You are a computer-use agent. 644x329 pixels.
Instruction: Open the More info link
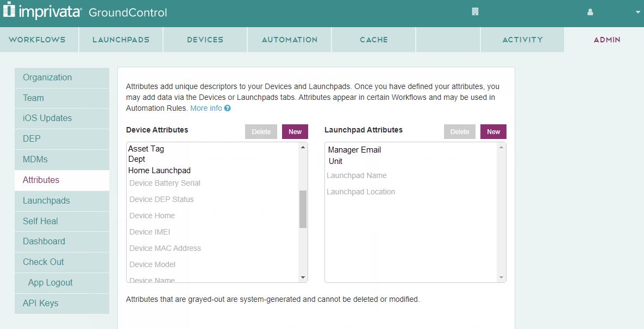(x=206, y=108)
